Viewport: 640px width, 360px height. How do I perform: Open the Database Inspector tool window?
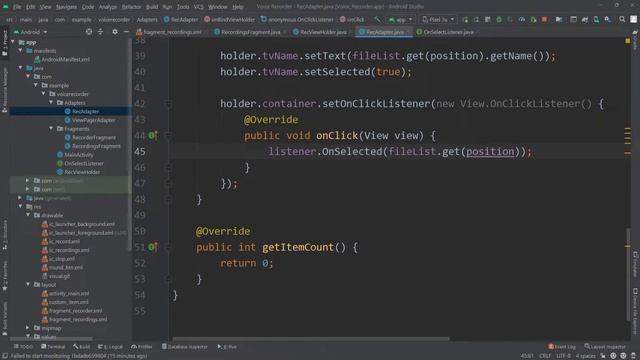click(184, 347)
